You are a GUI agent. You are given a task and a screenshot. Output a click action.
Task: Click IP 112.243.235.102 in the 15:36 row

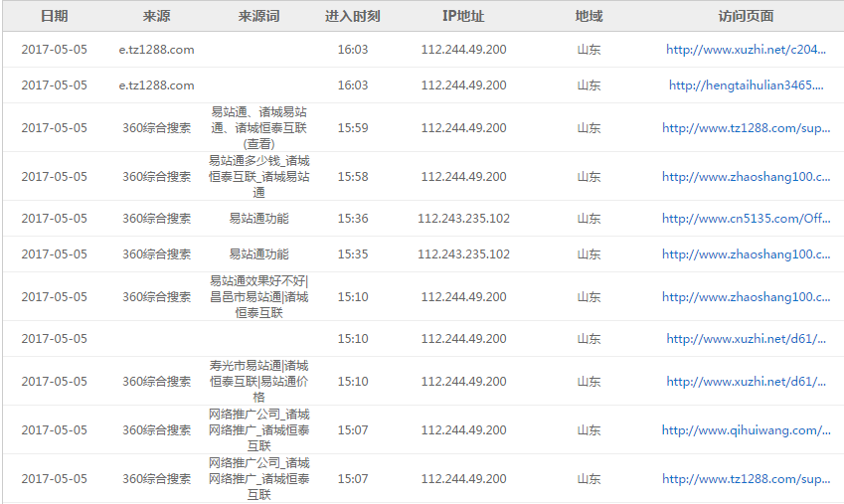pyautogui.click(x=463, y=219)
